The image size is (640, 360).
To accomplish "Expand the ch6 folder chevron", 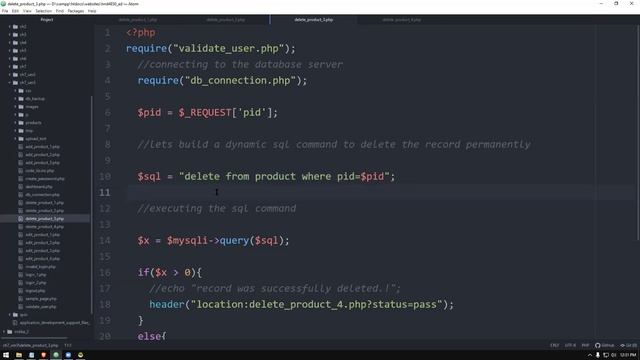I will 10,59.
